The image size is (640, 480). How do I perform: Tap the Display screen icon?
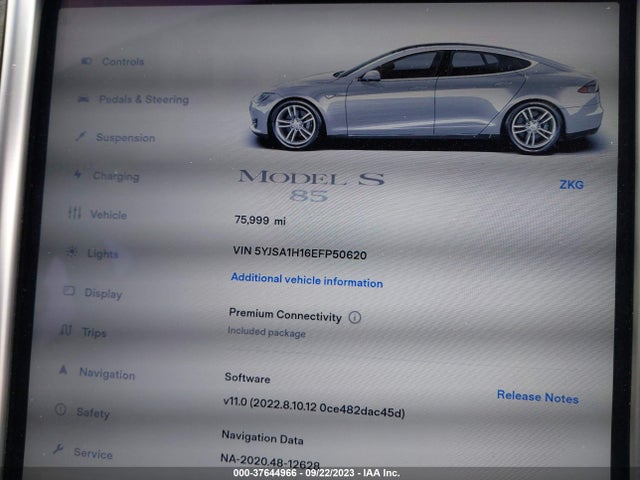[x=69, y=291]
